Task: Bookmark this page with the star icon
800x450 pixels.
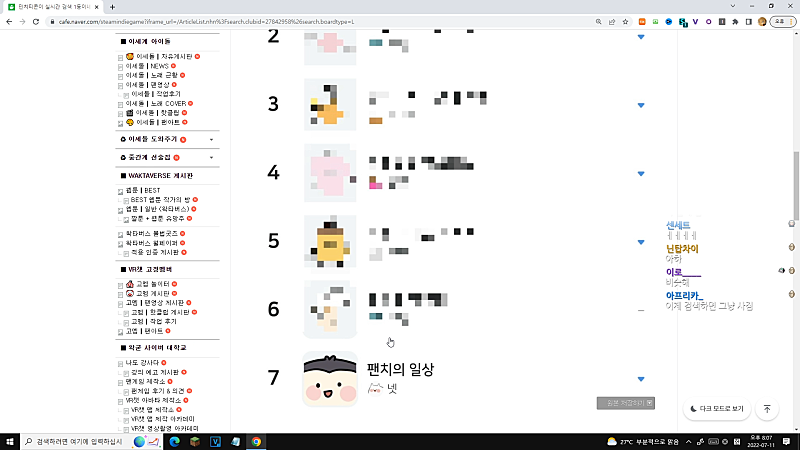Action: pyautogui.click(x=625, y=22)
